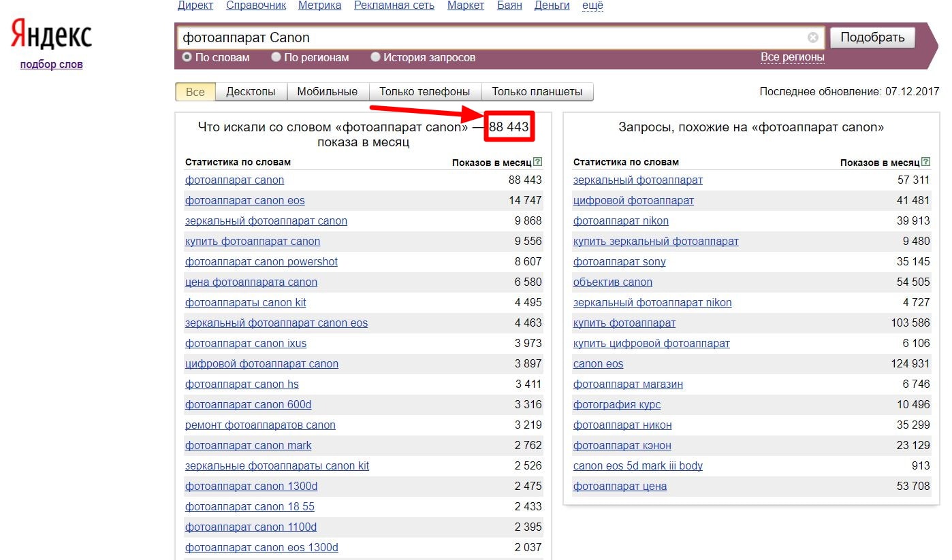Open 'Метрика' in the top menu
This screenshot has width=952, height=560.
pyautogui.click(x=320, y=5)
